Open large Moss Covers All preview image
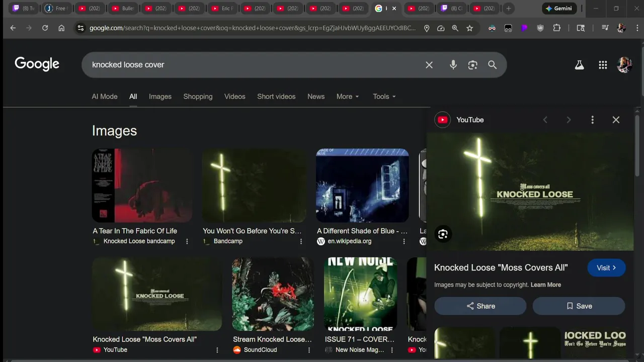 pos(530,192)
